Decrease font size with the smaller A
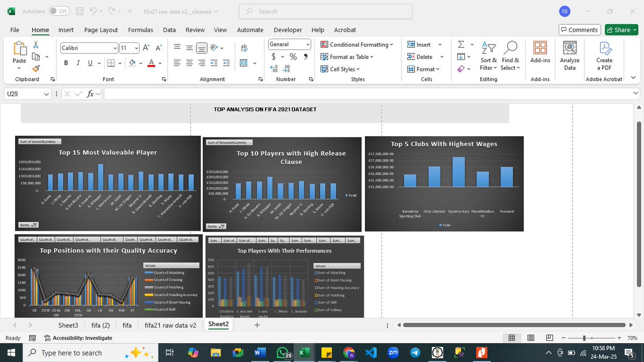This screenshot has height=362, width=644. pos(158,48)
